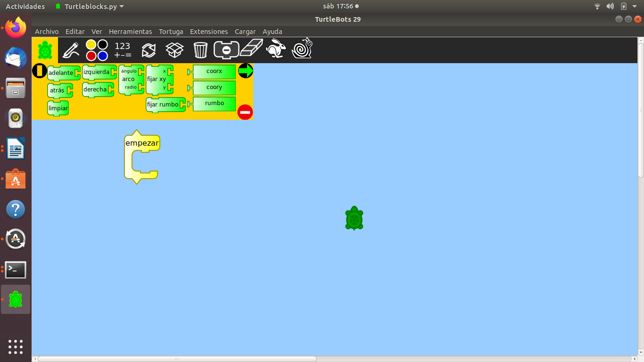
Task: Show applications grid in dock
Action: pos(16,346)
